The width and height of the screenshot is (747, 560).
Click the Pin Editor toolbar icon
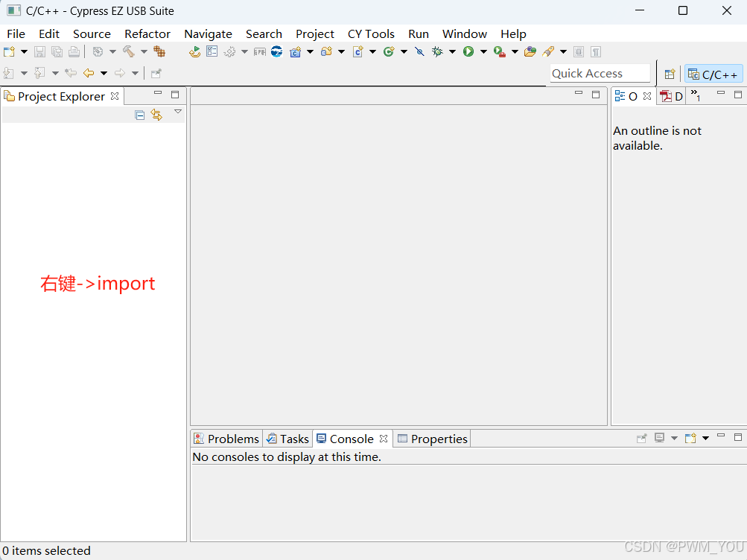coord(156,73)
